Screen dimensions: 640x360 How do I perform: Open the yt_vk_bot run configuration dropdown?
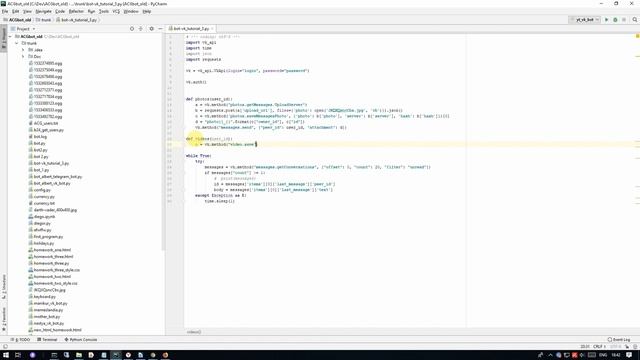click(584, 20)
